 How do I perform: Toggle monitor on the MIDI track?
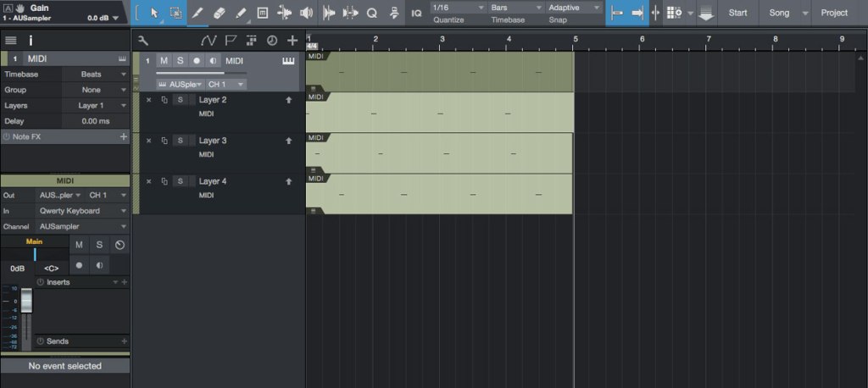pyautogui.click(x=213, y=61)
